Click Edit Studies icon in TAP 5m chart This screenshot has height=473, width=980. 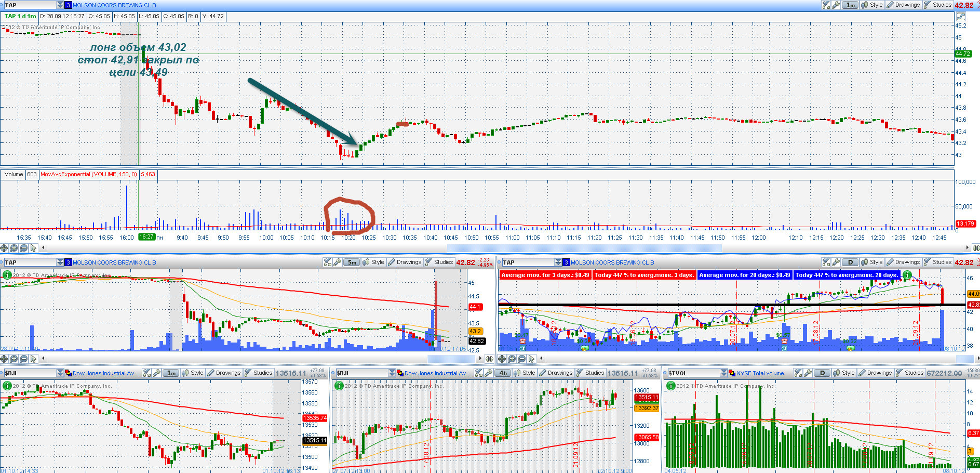pyautogui.click(x=328, y=262)
